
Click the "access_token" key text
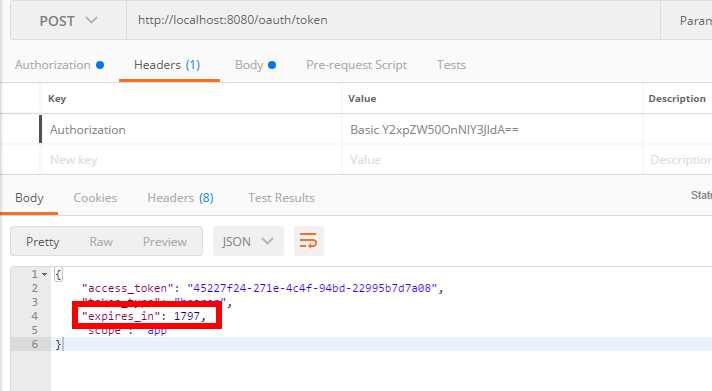pos(128,288)
